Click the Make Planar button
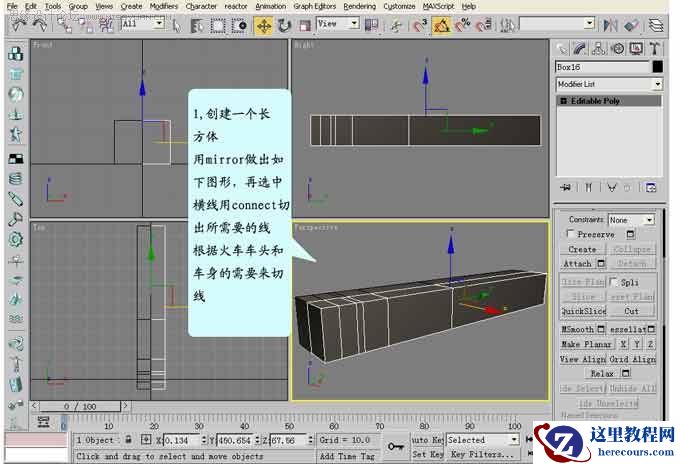Image resolution: width=680 pixels, height=464 pixels. tap(586, 344)
